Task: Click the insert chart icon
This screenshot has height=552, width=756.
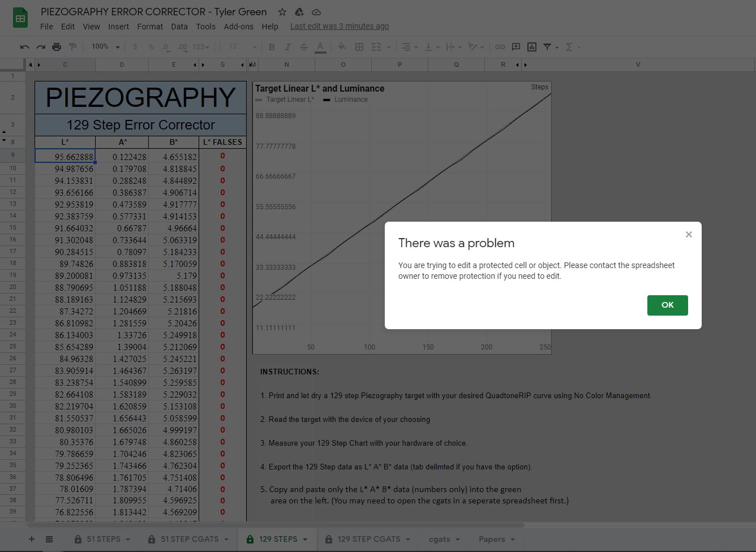Action: 531,47
